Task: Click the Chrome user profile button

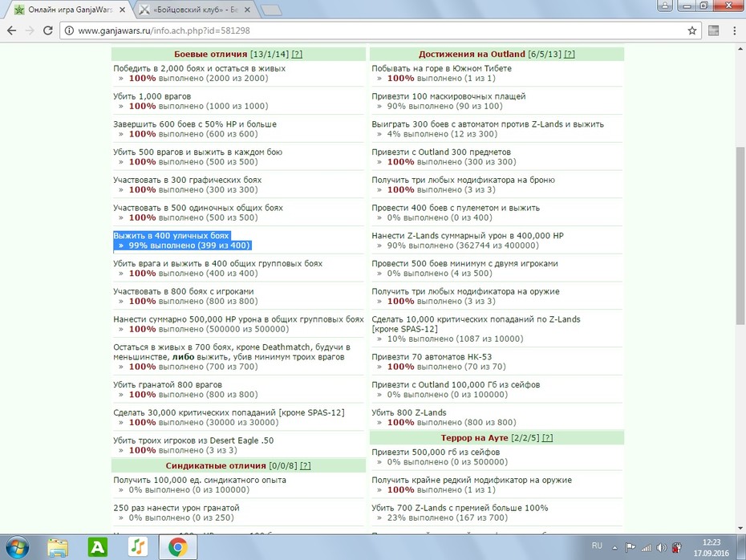Action: 665,6
